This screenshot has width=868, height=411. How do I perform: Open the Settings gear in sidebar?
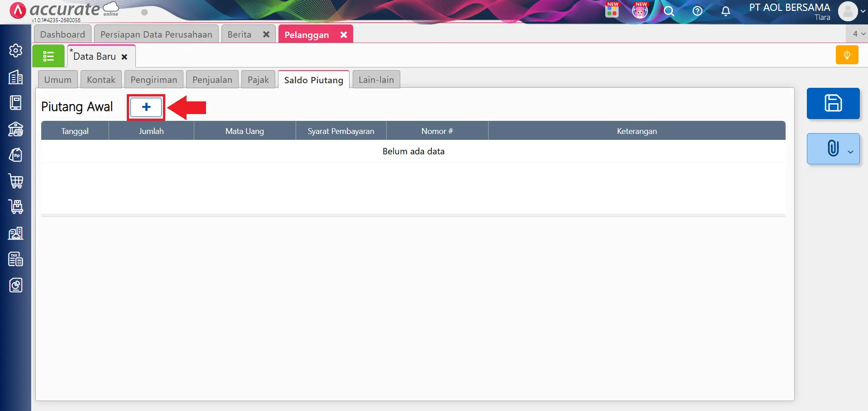(x=16, y=50)
